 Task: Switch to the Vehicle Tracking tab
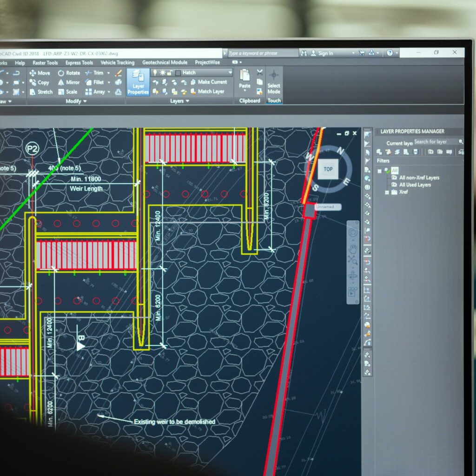(117, 63)
